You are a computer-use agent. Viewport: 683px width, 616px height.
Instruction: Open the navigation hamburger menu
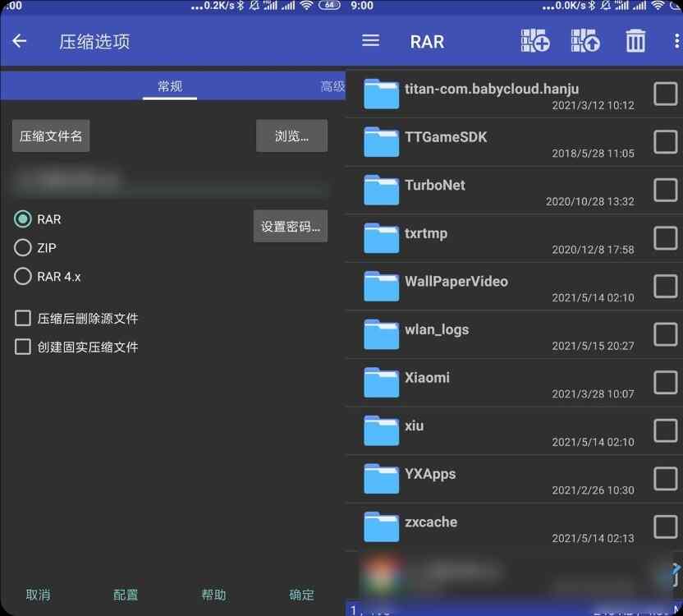[370, 41]
